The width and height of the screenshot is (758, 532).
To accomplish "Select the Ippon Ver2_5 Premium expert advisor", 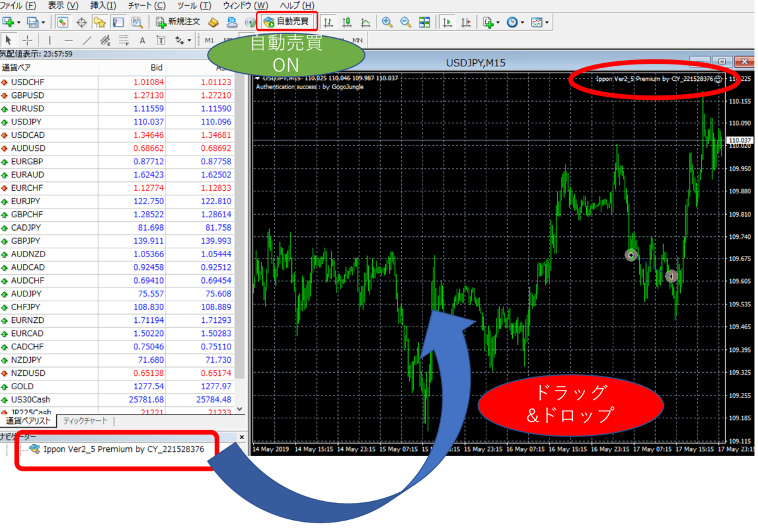I will 117,449.
